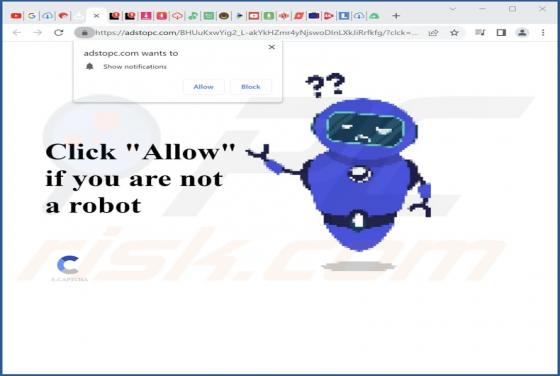Click "adstopc.com wants to" text
This screenshot has height=376, width=560.
131,53
